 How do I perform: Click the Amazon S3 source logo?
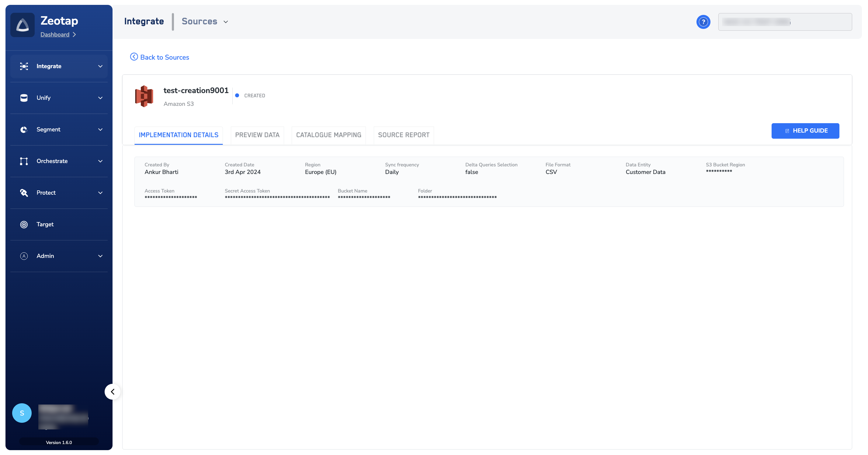point(144,96)
